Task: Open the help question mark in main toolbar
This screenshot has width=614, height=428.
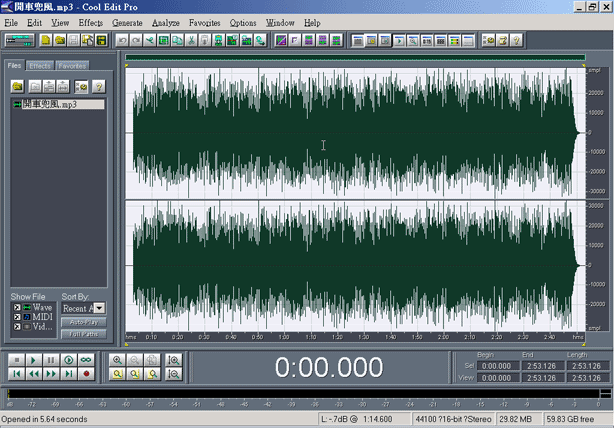Action: coord(516,40)
